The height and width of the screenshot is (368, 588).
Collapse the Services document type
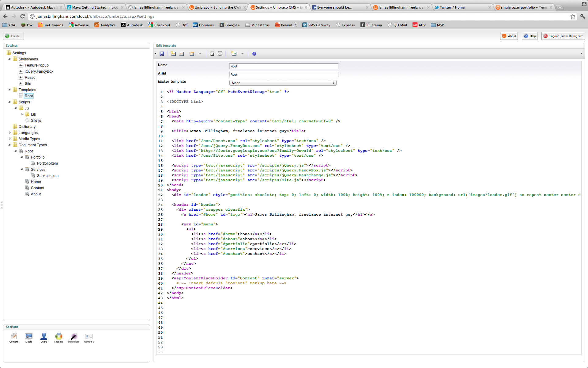tap(22, 169)
